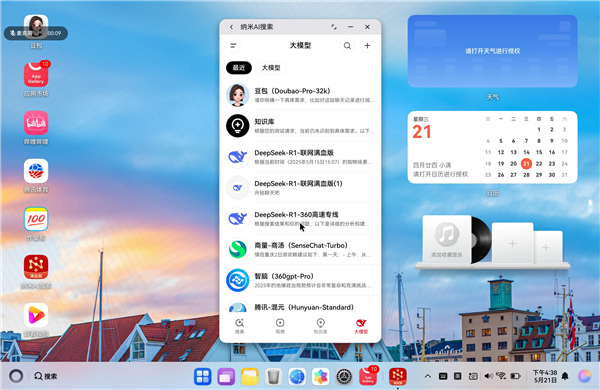Viewport: 600px width, 390px height.
Task: Click 请打开日历进行授权 in calendar widget
Action: point(440,175)
